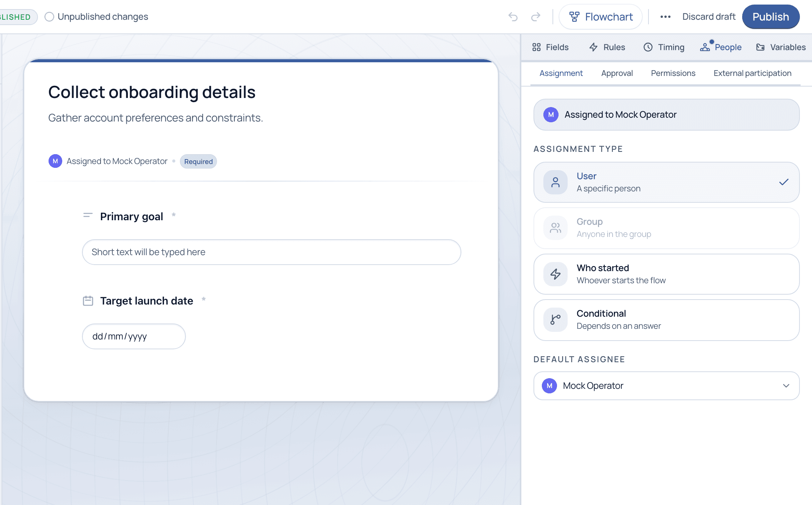Click the Fields grid icon
This screenshot has width=812, height=505.
537,47
